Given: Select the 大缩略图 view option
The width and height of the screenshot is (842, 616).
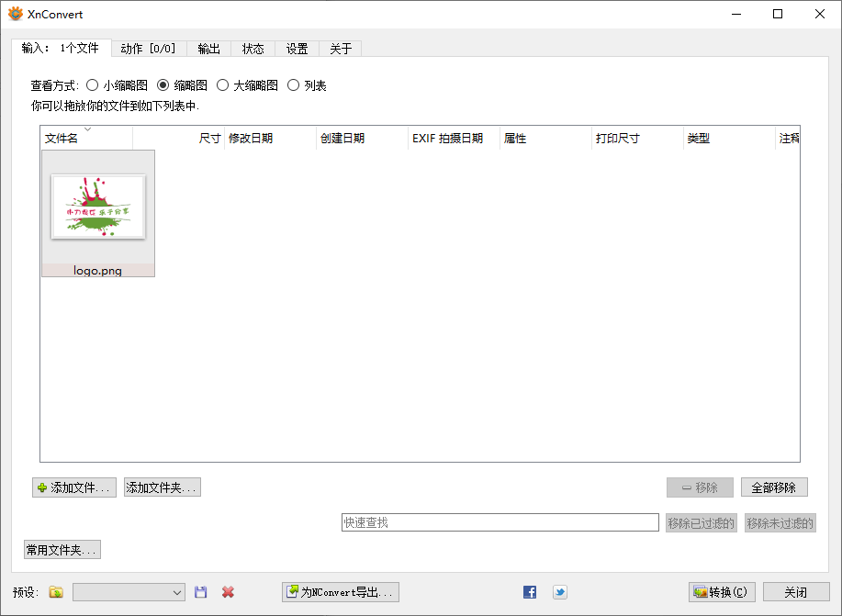Looking at the screenshot, I should (223, 85).
